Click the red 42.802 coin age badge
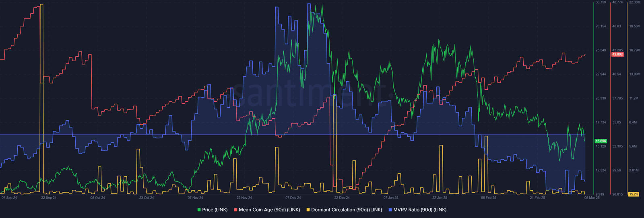The width and height of the screenshot is (644, 218). tap(617, 54)
